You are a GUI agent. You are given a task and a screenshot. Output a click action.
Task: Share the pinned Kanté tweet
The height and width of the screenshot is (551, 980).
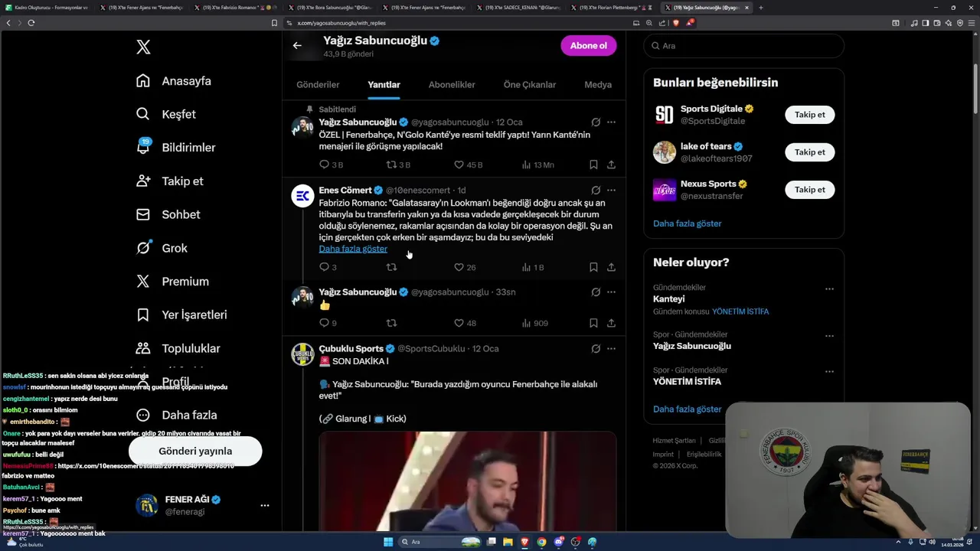[611, 165]
